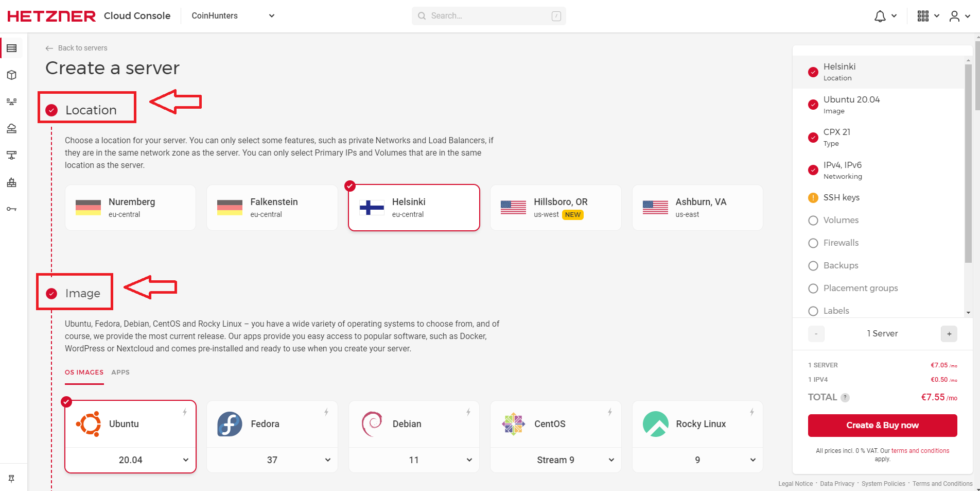Open the CoinHunters project dropdown
This screenshot has width=980, height=491.
233,16
